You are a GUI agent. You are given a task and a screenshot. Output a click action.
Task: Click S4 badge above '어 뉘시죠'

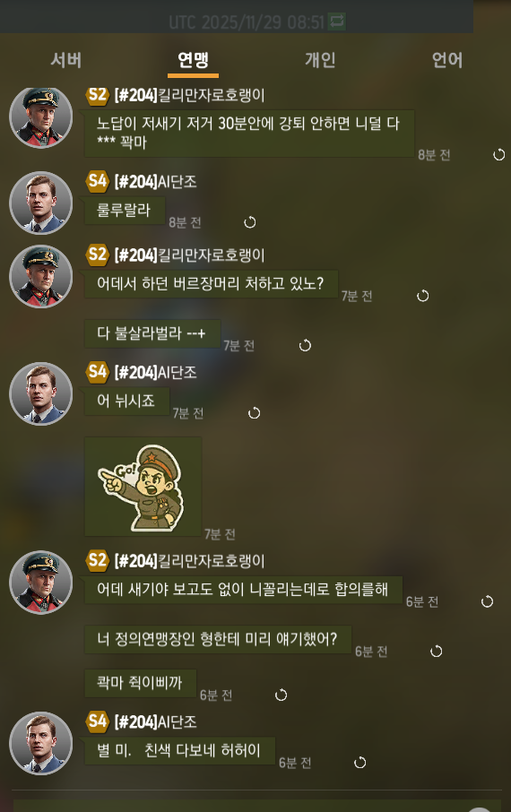point(98,372)
